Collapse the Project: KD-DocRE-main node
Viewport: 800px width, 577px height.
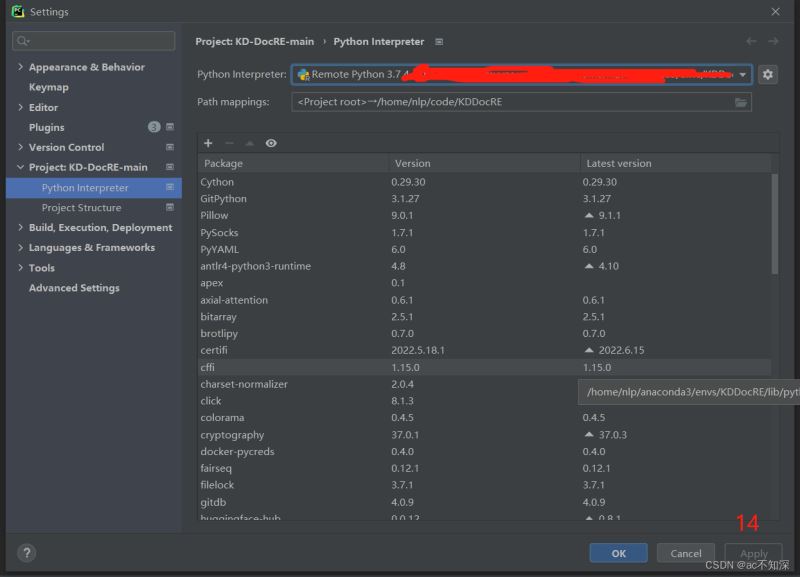20,167
